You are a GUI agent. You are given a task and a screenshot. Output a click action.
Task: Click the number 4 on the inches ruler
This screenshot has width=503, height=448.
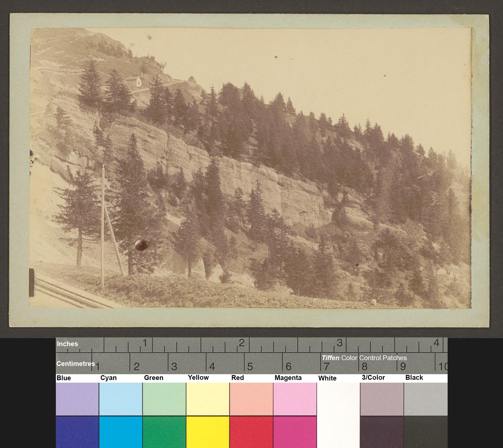[x=436, y=342]
